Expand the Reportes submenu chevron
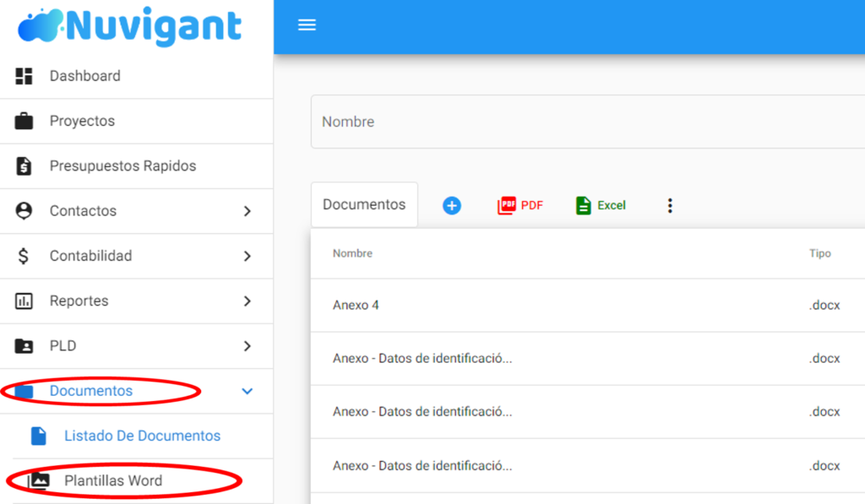The height and width of the screenshot is (504, 865). pyautogui.click(x=248, y=301)
